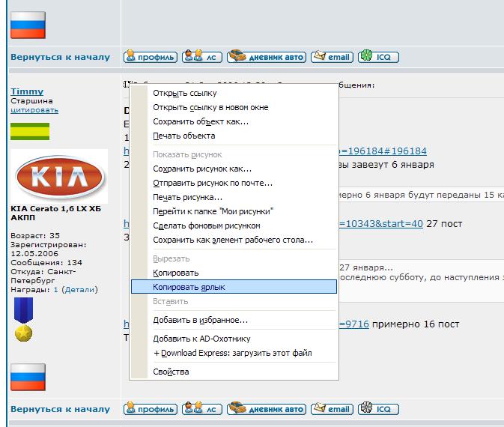504x427 pixels.
Task: Select 'Сделать фоновым рисунком' menu entry
Action: pyautogui.click(x=206, y=225)
